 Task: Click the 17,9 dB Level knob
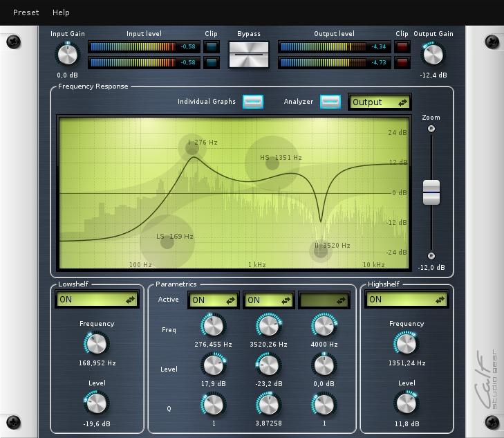tap(214, 365)
